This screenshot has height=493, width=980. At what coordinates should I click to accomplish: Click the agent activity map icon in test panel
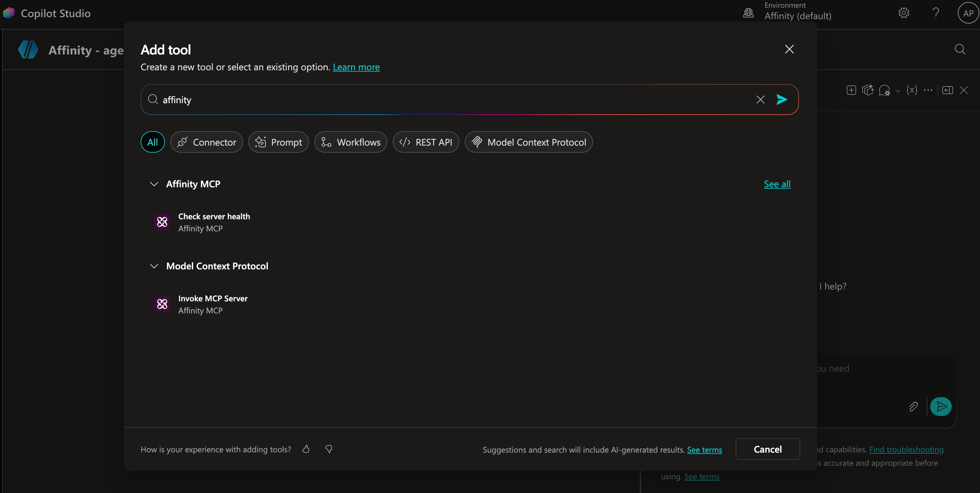tap(868, 90)
